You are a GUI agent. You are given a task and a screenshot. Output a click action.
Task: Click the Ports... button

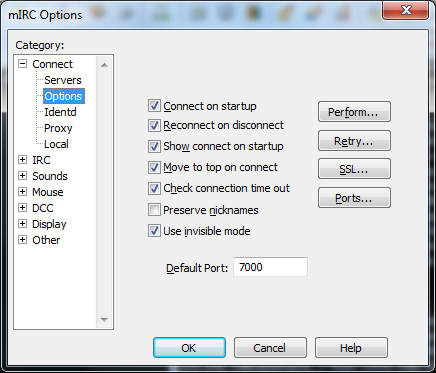tap(354, 198)
